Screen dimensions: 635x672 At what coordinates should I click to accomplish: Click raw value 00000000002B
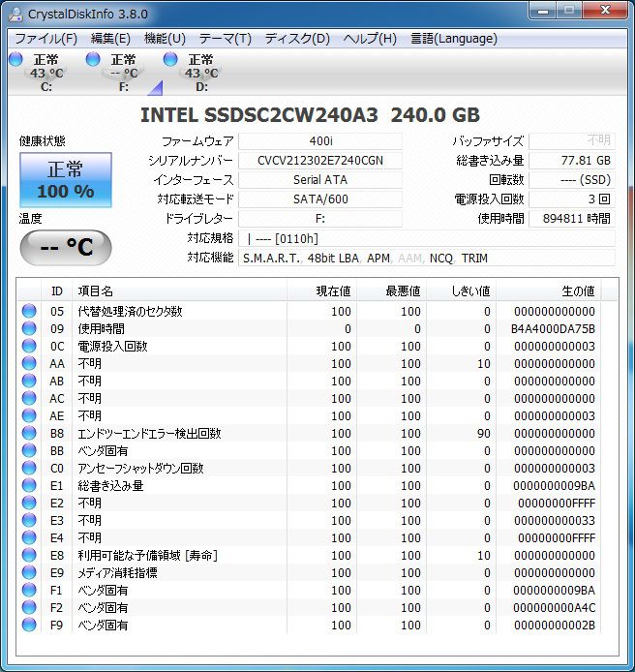(x=555, y=626)
